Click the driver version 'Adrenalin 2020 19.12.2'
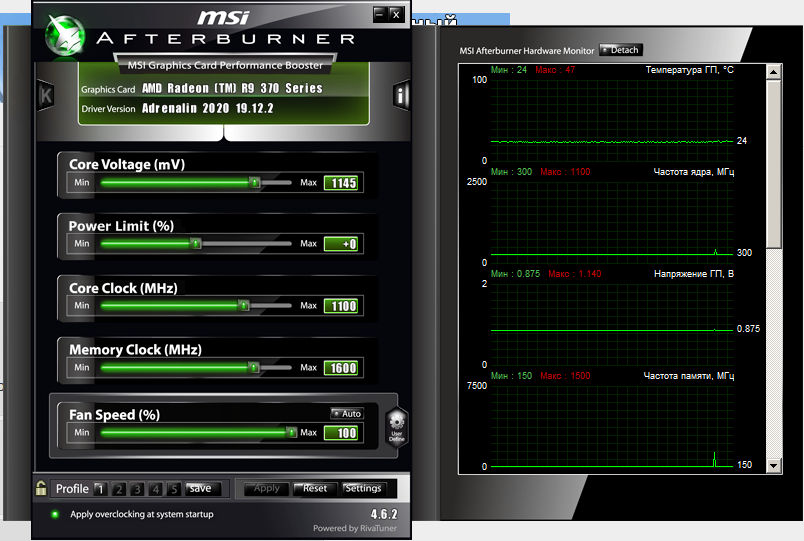The width and height of the screenshot is (804, 541). (x=208, y=108)
